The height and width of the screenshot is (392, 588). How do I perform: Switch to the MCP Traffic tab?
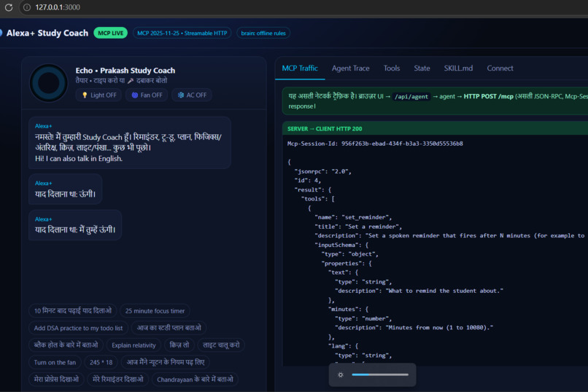300,68
